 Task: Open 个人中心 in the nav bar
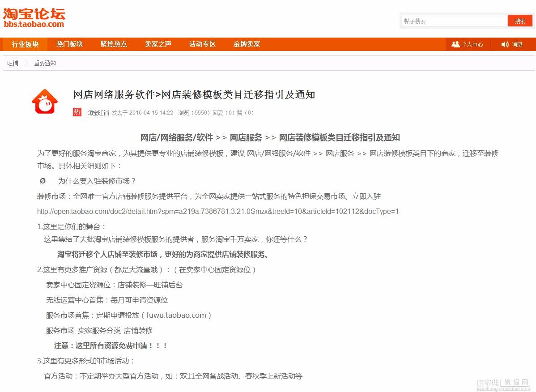468,44
